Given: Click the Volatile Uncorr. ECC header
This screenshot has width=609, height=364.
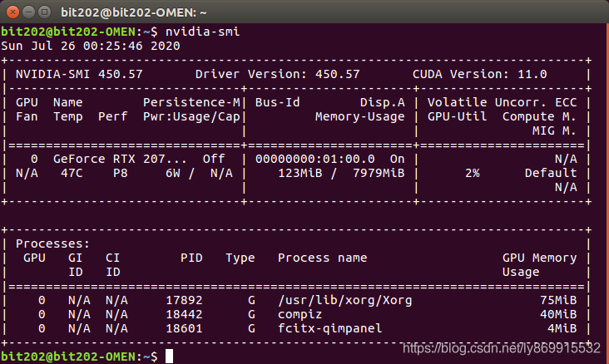Looking at the screenshot, I should click(x=503, y=102).
